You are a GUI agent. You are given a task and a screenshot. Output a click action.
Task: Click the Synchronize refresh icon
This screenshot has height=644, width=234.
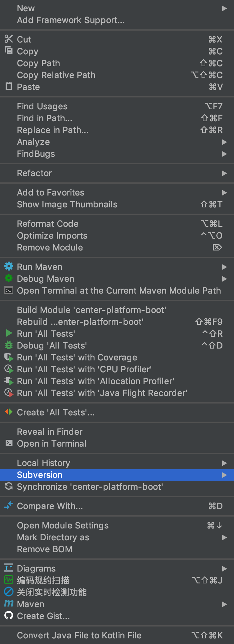point(9,486)
